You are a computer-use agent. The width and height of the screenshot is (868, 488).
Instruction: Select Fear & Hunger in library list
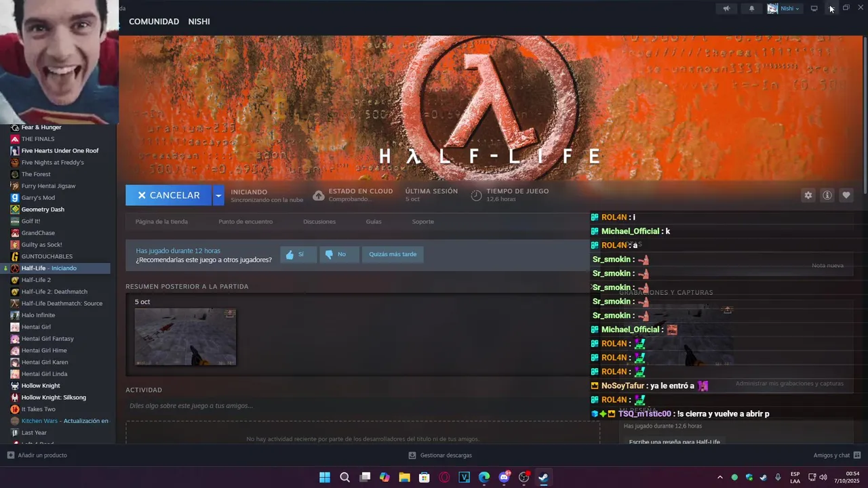(41, 127)
